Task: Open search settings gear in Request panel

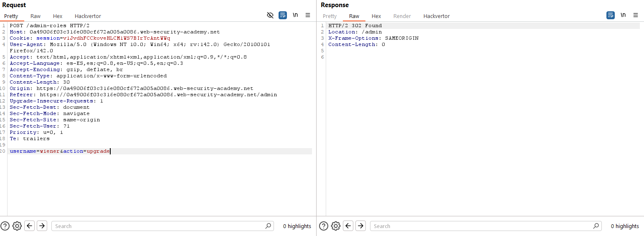Action: [17, 226]
